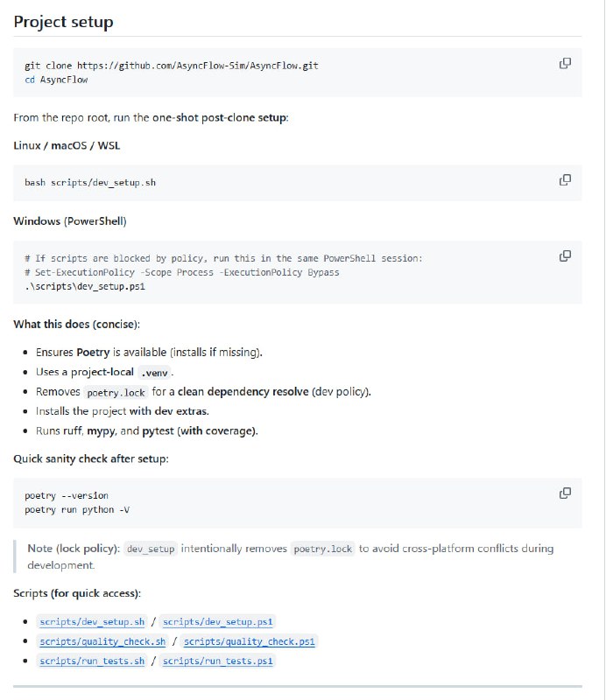Open the scripts/dev_setup.sh link
This screenshot has width=606, height=700.
point(92,621)
